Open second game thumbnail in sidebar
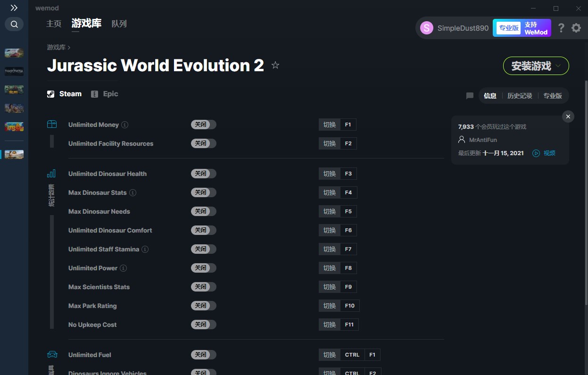 [x=14, y=71]
